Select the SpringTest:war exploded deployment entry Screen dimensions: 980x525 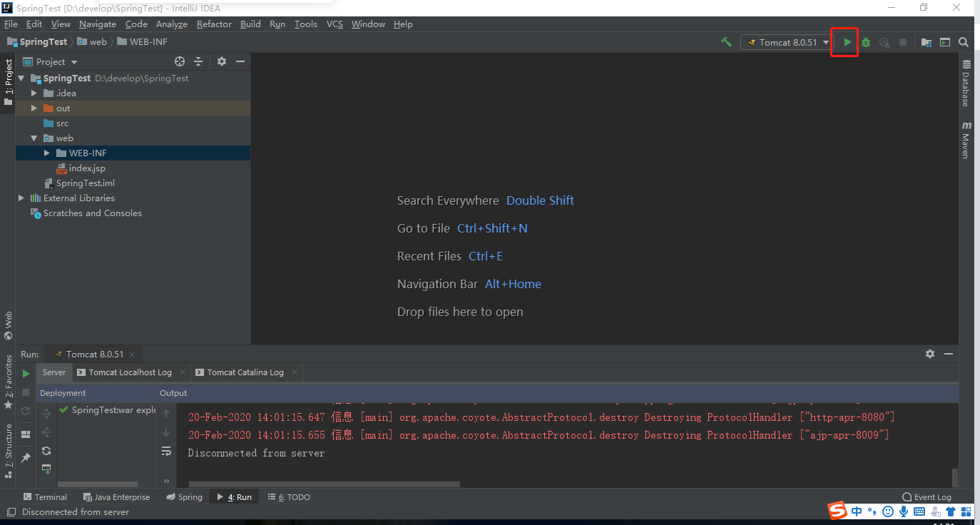[108, 410]
